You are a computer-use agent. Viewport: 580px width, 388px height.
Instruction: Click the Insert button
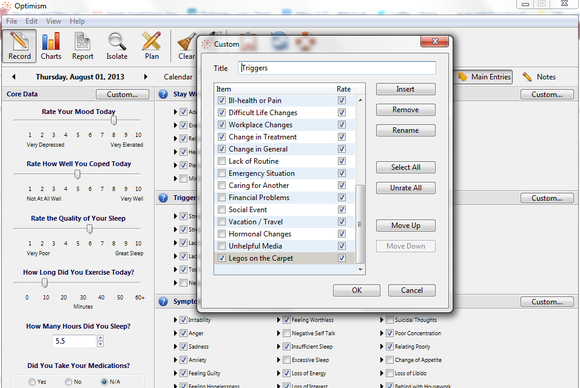click(406, 89)
